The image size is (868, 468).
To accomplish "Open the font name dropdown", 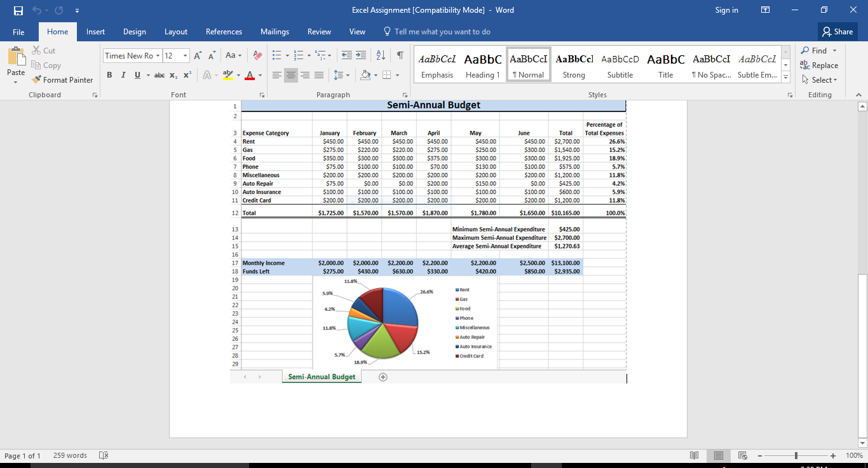I will click(x=158, y=55).
